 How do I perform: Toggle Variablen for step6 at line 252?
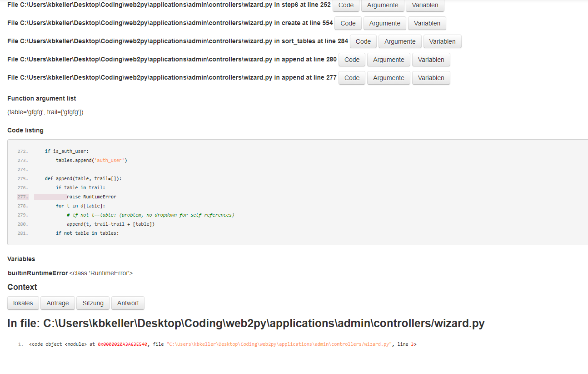click(x=424, y=5)
